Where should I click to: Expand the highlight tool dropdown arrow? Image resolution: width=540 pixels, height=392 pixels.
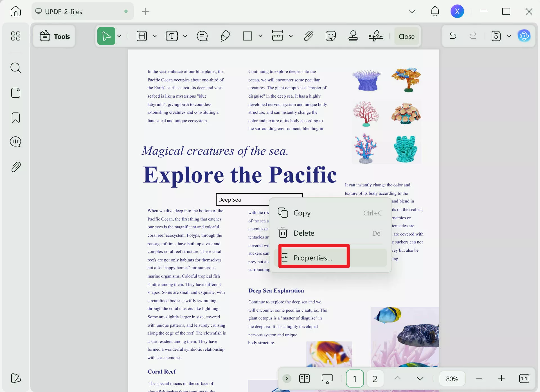point(155,36)
